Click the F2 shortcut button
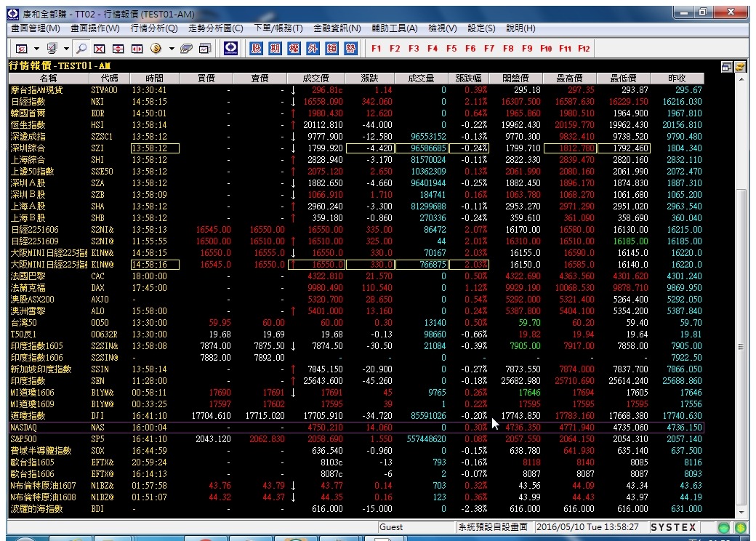The width and height of the screenshot is (756, 541). [395, 48]
